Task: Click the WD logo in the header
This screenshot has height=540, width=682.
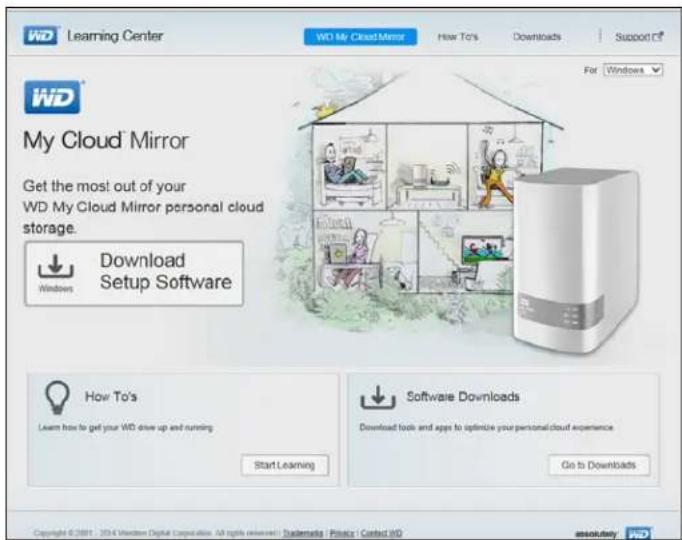Action: coord(40,36)
